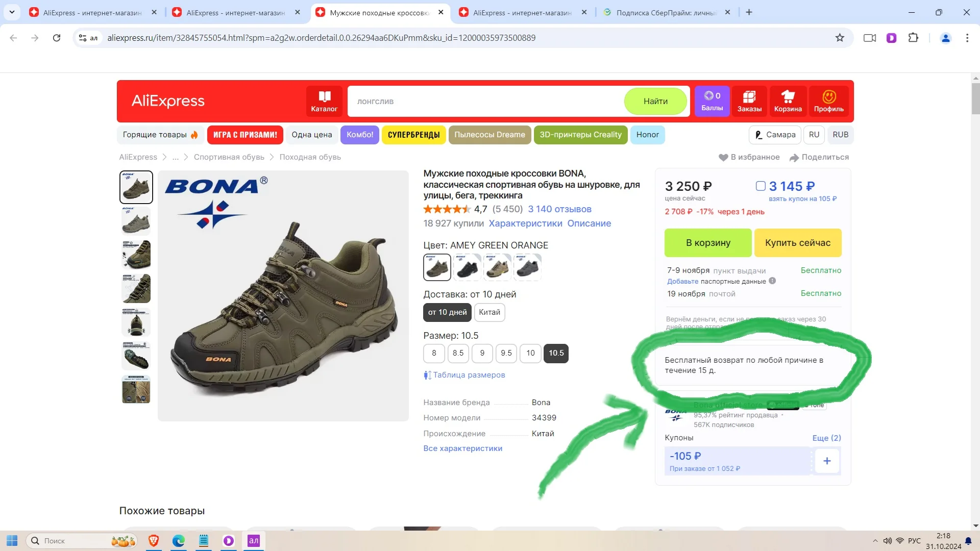Expand more coupons with Еще (2)
The width and height of the screenshot is (980, 551).
(826, 438)
